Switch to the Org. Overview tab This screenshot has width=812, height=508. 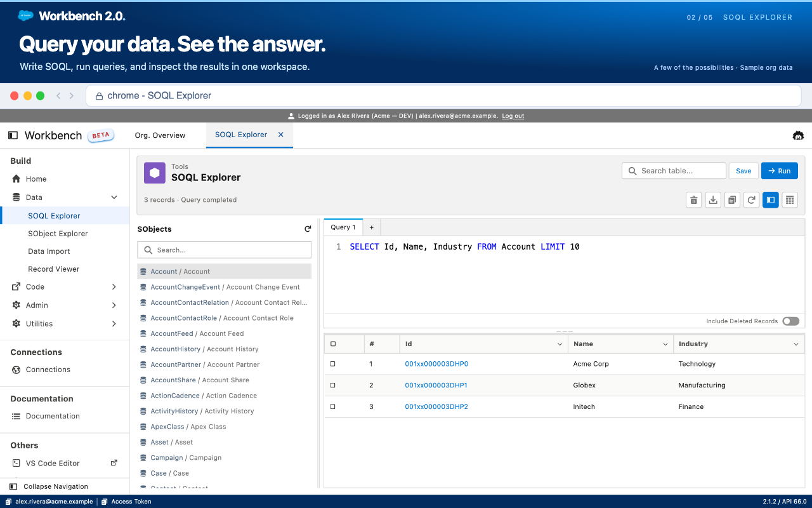click(x=160, y=135)
